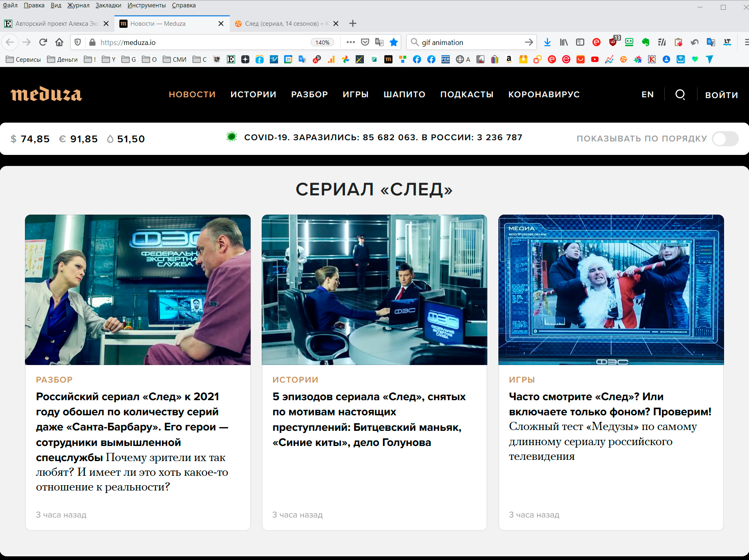
Task: Click the blue bookmark star icon
Action: click(394, 42)
